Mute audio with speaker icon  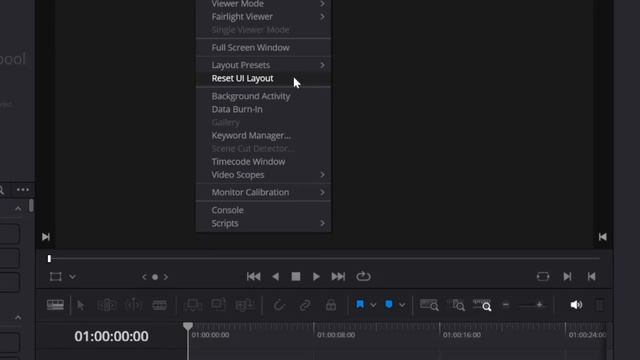coord(576,305)
